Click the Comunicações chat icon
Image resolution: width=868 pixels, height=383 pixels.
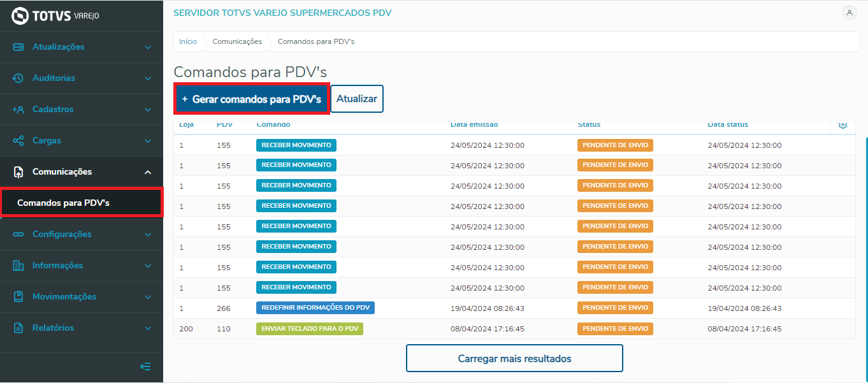(18, 171)
